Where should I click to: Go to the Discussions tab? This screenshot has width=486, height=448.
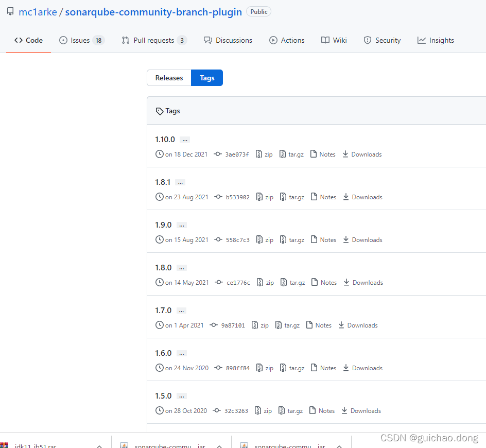click(x=228, y=40)
